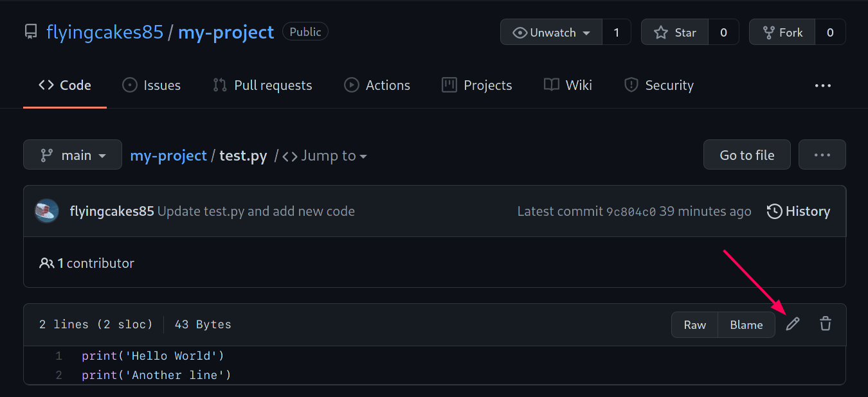
Task: Open commit hash 9c804c0 link
Action: click(x=631, y=211)
